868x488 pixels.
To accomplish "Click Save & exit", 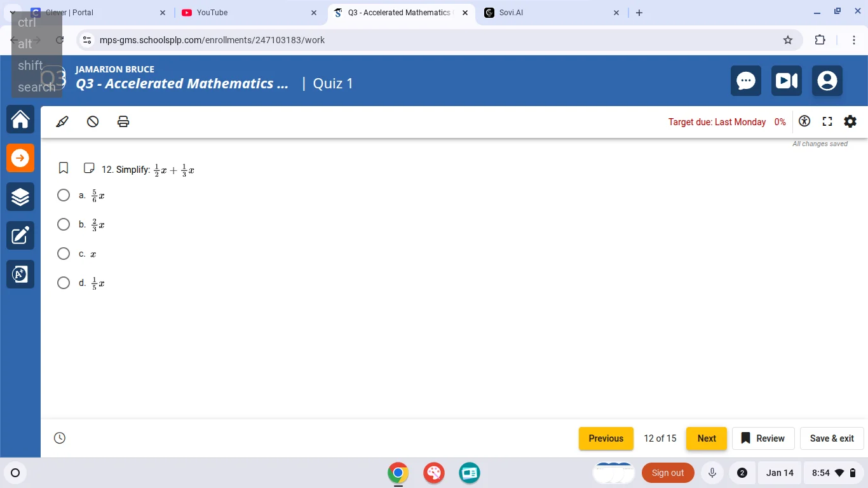I will click(832, 438).
